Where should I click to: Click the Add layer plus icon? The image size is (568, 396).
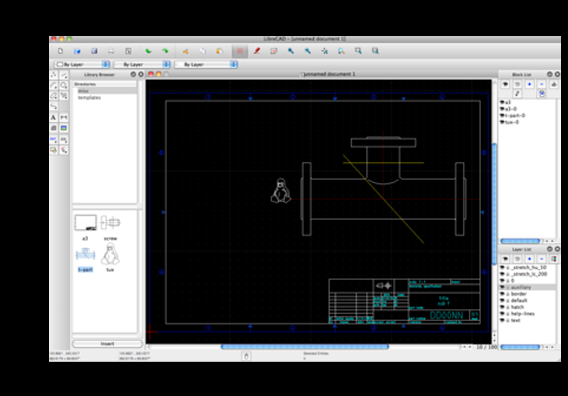pos(530,259)
